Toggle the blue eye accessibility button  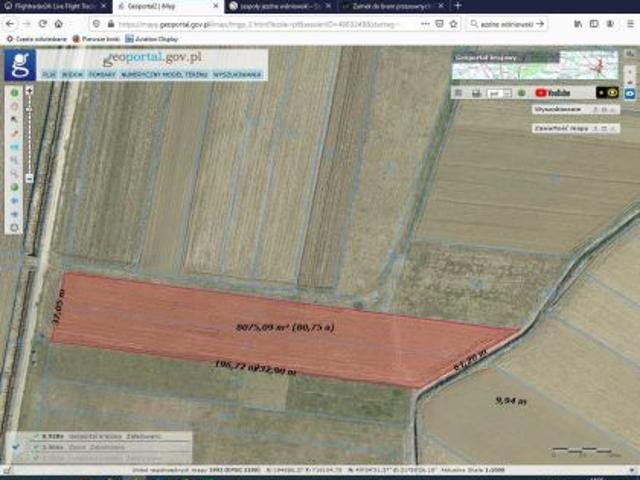(x=630, y=93)
